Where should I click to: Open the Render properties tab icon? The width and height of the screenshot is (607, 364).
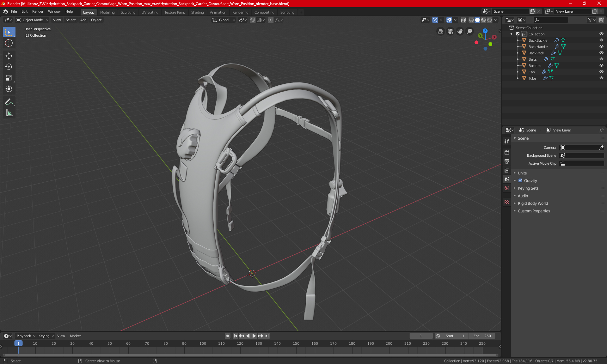tap(507, 152)
